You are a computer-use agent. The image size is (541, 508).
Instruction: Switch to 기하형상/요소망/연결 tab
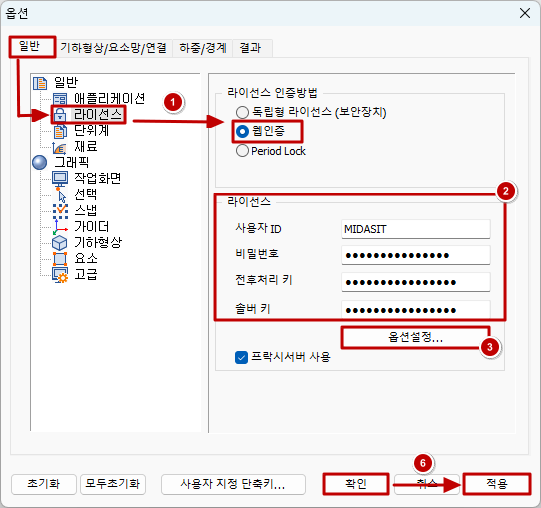pyautogui.click(x=114, y=48)
